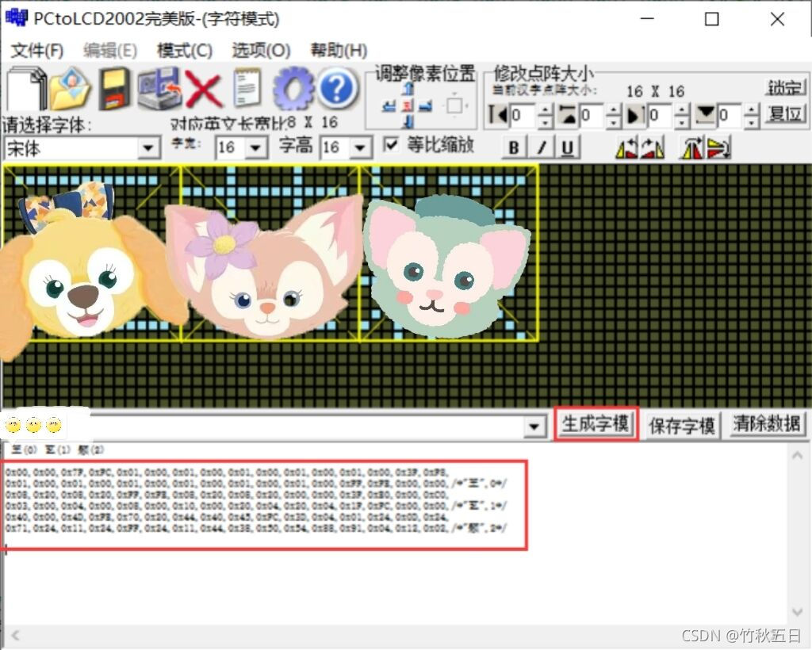
Task: Click the right margin adjust icon
Action: pos(636,115)
